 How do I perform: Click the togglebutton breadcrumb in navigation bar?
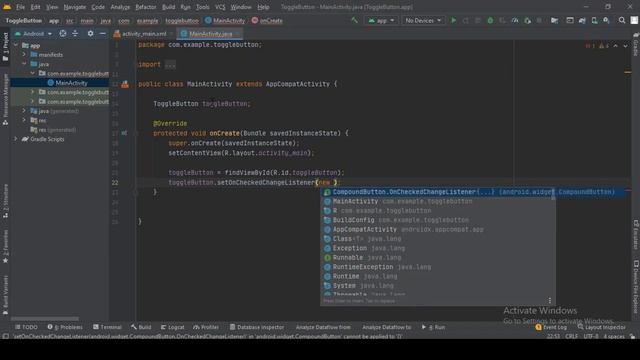(182, 20)
